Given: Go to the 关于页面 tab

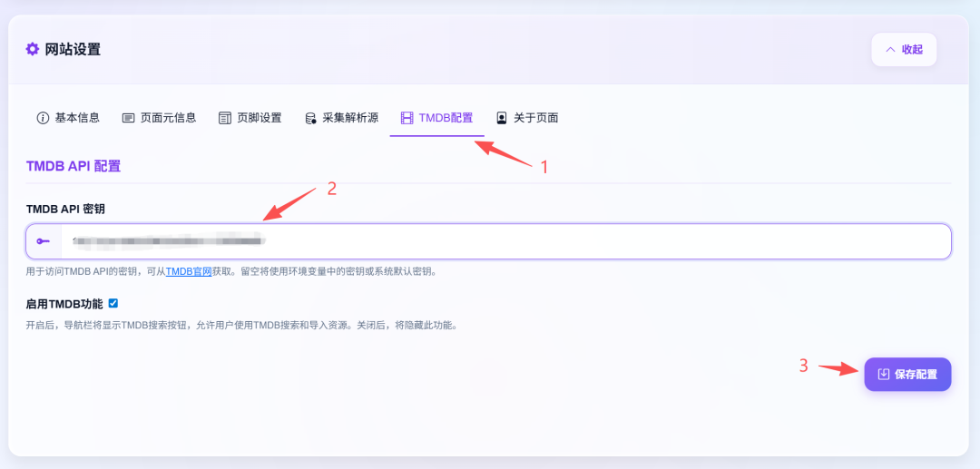Looking at the screenshot, I should coord(527,117).
